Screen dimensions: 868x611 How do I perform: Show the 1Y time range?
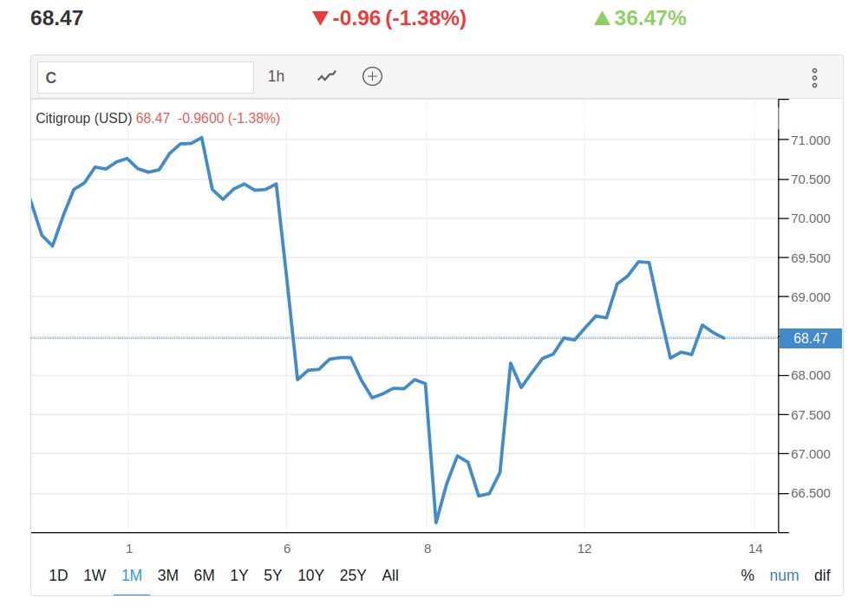click(x=238, y=575)
